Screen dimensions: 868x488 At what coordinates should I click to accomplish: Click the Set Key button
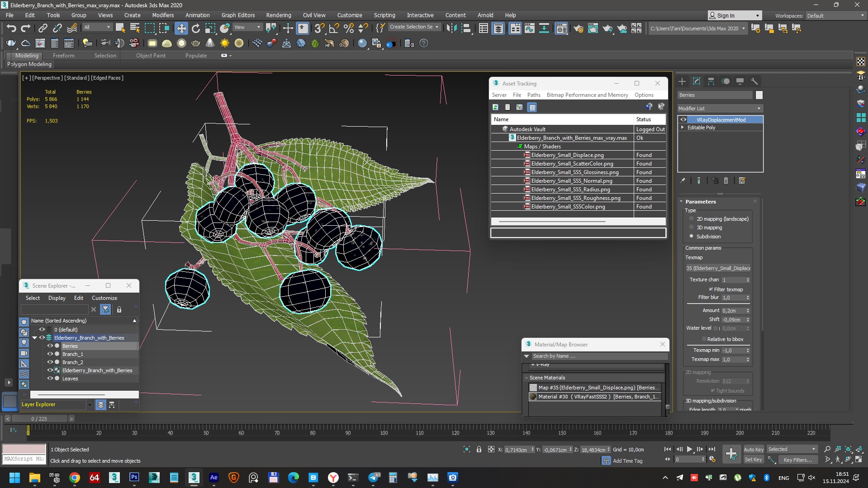(x=754, y=460)
